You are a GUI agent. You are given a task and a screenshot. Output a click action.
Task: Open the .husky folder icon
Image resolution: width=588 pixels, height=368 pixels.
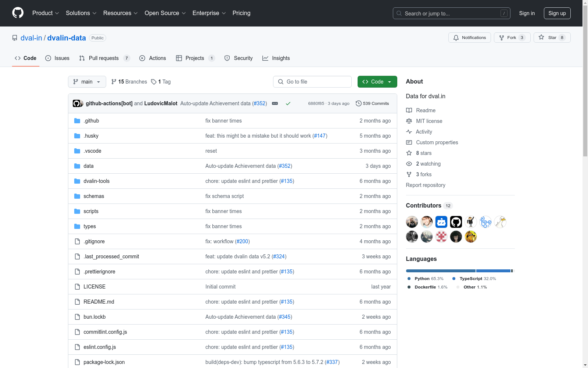pyautogui.click(x=77, y=136)
